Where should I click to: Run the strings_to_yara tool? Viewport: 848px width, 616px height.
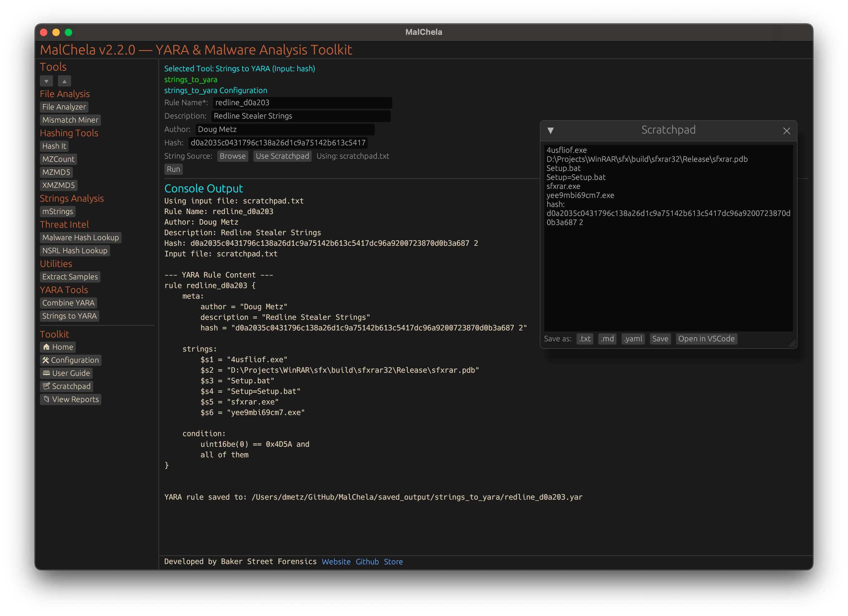click(x=173, y=169)
